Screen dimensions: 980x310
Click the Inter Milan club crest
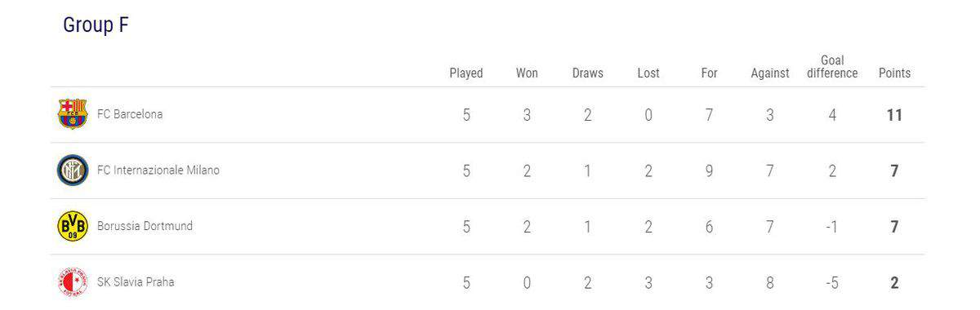pyautogui.click(x=72, y=170)
